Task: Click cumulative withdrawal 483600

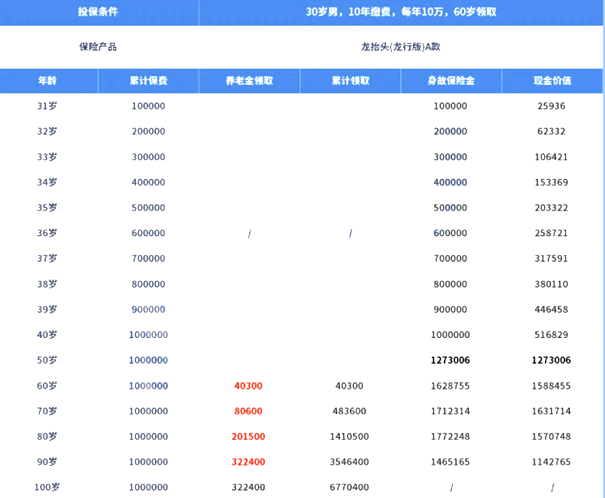Action: coord(350,411)
